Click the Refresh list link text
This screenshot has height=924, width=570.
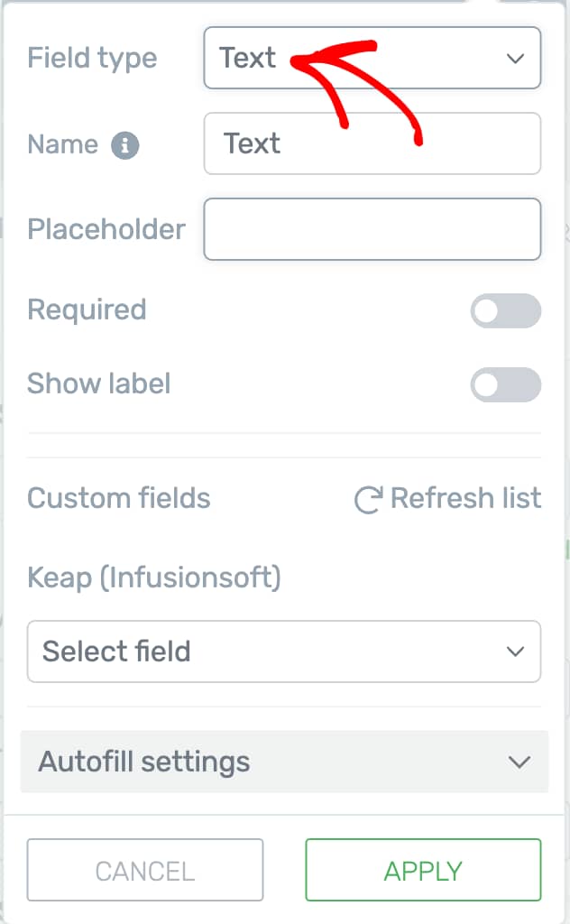[x=465, y=498]
